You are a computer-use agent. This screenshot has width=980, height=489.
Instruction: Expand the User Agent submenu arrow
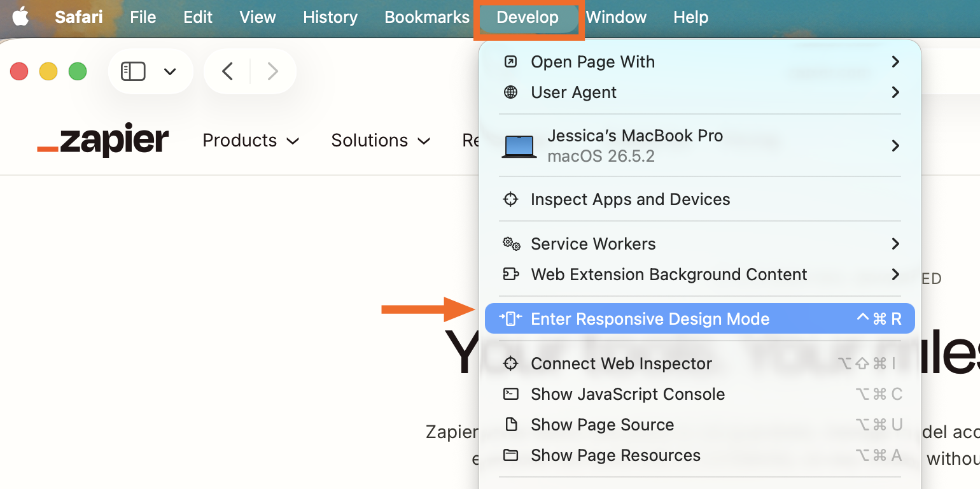[x=895, y=92]
